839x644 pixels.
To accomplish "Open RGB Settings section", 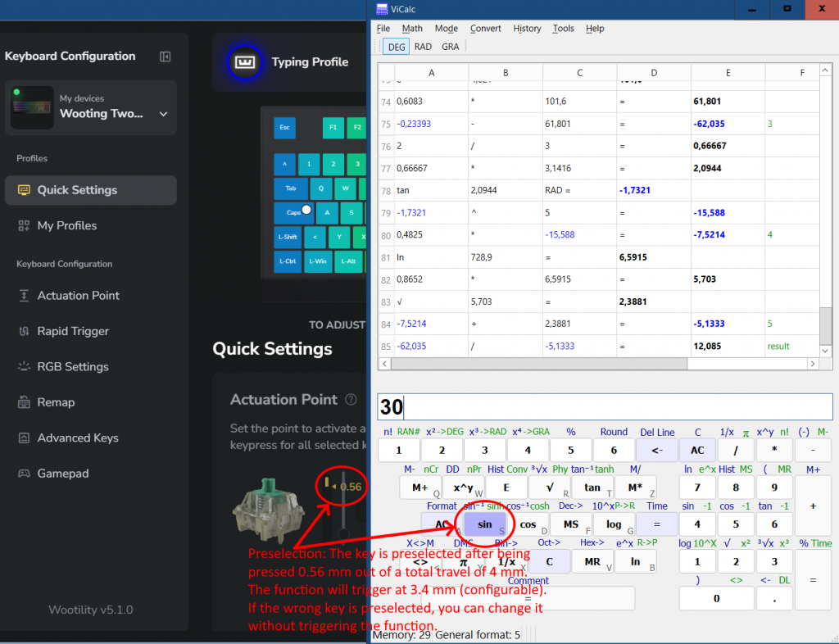I will [x=72, y=367].
